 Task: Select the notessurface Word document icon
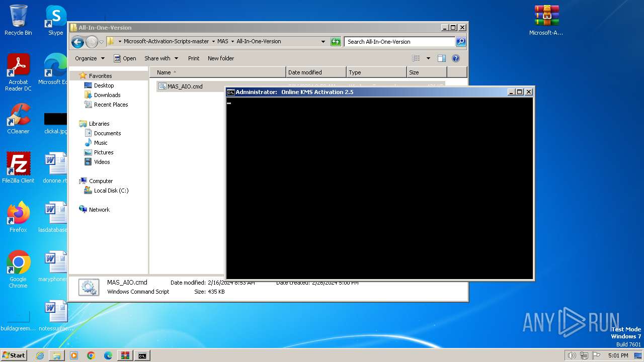(x=55, y=315)
